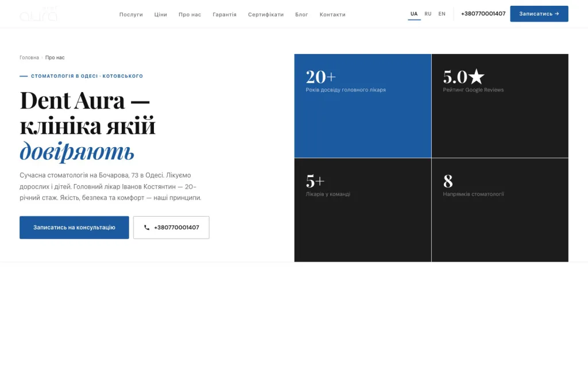Switch language to EN
This screenshot has width=588, height=368.
(442, 14)
